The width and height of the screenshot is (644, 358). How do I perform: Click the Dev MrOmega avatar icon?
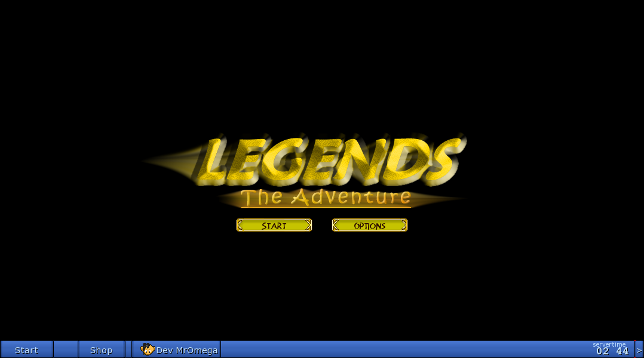click(148, 350)
